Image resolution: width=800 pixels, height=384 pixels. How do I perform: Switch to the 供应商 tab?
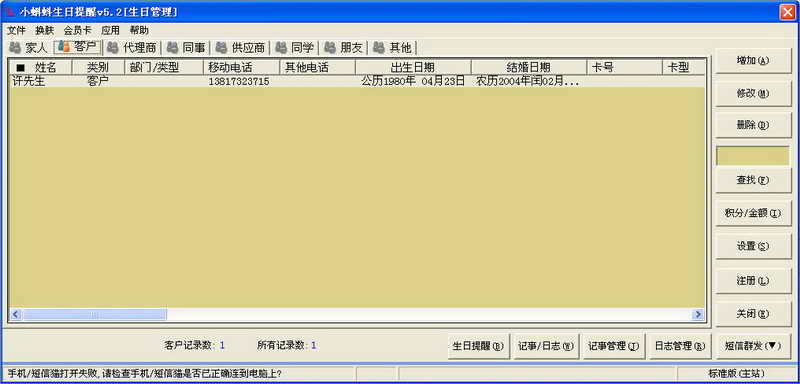click(241, 48)
